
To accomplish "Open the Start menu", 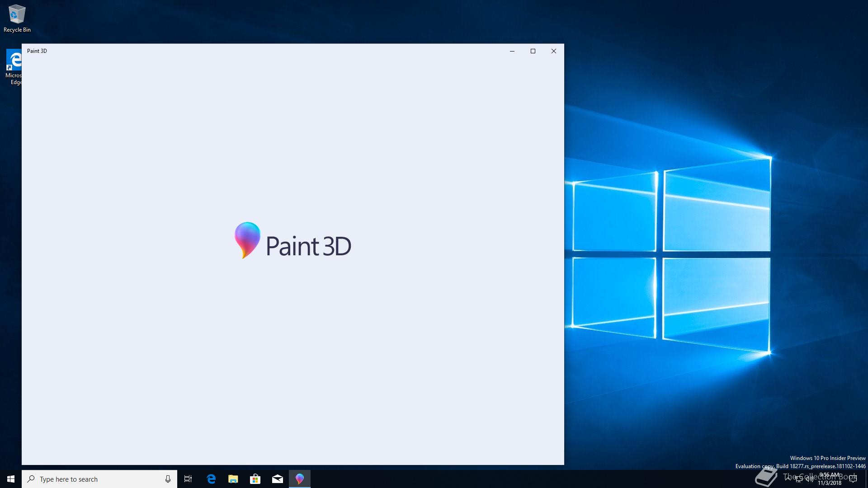I will [x=11, y=479].
